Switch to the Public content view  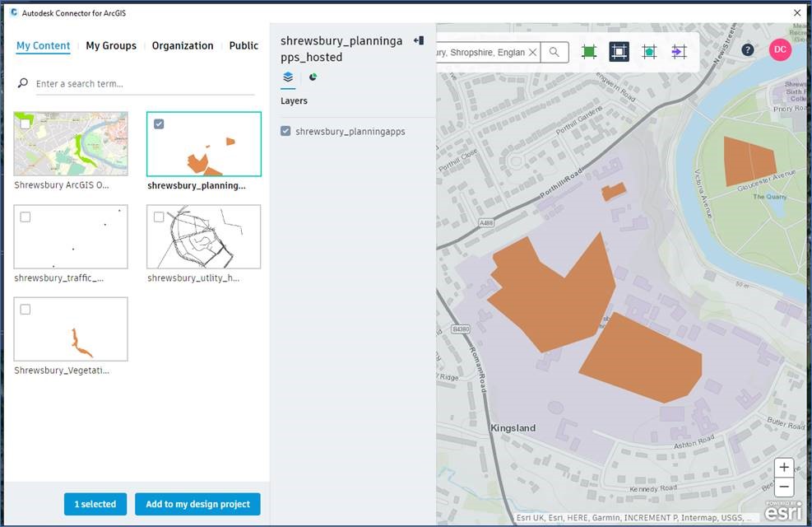coord(244,45)
